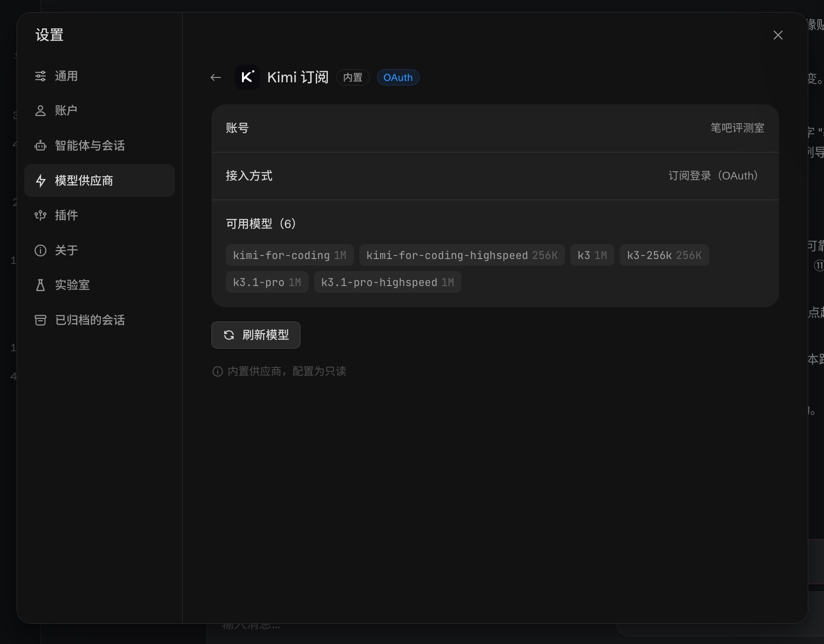Click the Kimi K logo icon
Image resolution: width=824 pixels, height=644 pixels.
click(247, 77)
